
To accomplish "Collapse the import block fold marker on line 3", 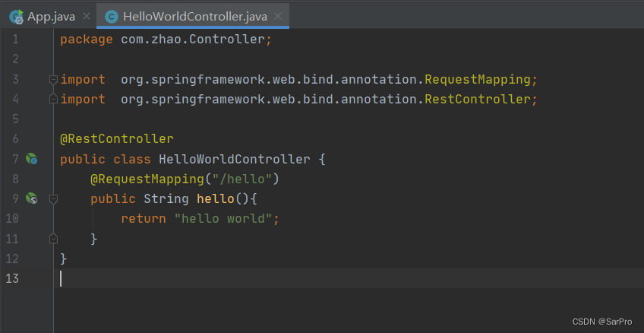I will click(53, 80).
